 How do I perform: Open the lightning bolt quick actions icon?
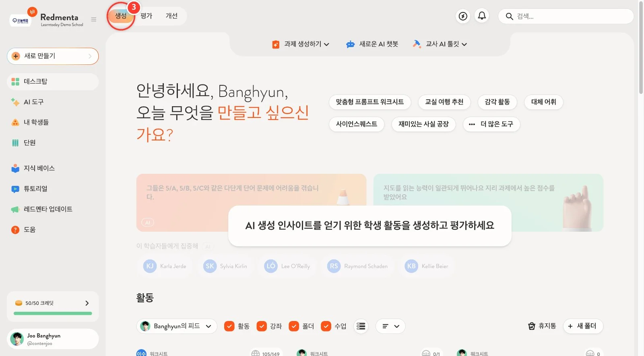463,16
